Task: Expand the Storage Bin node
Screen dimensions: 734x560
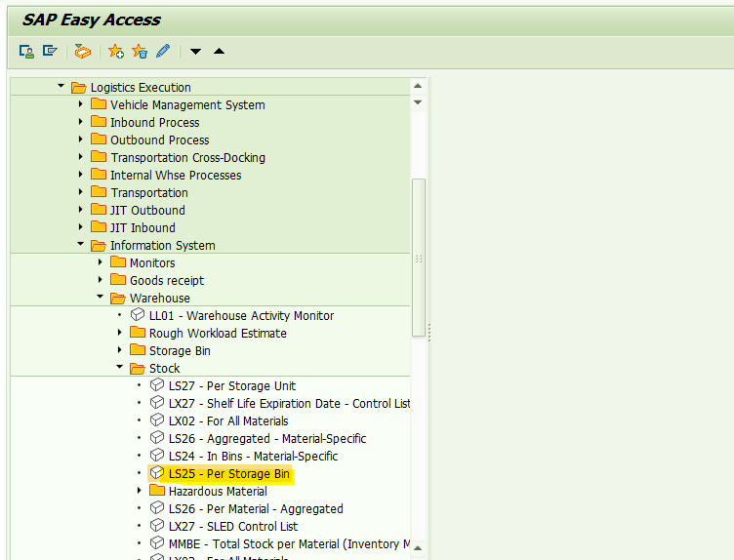Action: (120, 350)
